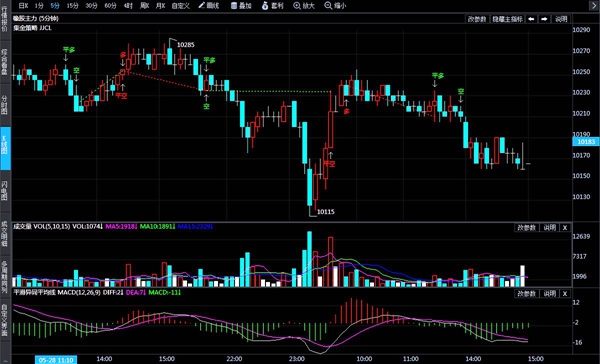Image resolution: width=600 pixels, height=364 pixels.
Task: Open the 闪电图 sidebar tab
Action: pos(5,191)
